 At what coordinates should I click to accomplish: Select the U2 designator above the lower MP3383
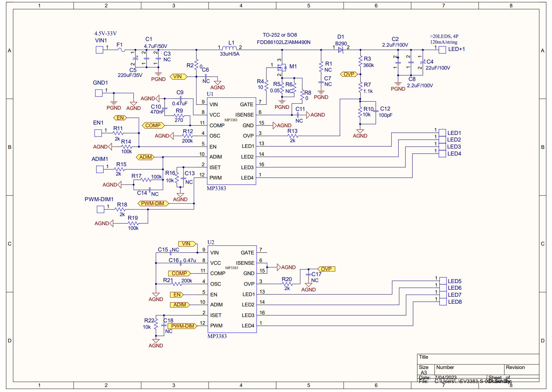coord(211,242)
